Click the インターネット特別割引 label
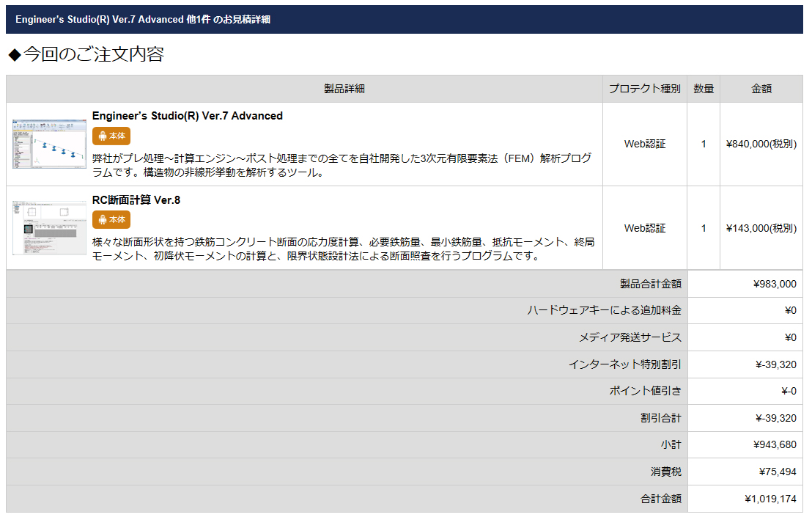This screenshot has height=517, width=812. 625,364
